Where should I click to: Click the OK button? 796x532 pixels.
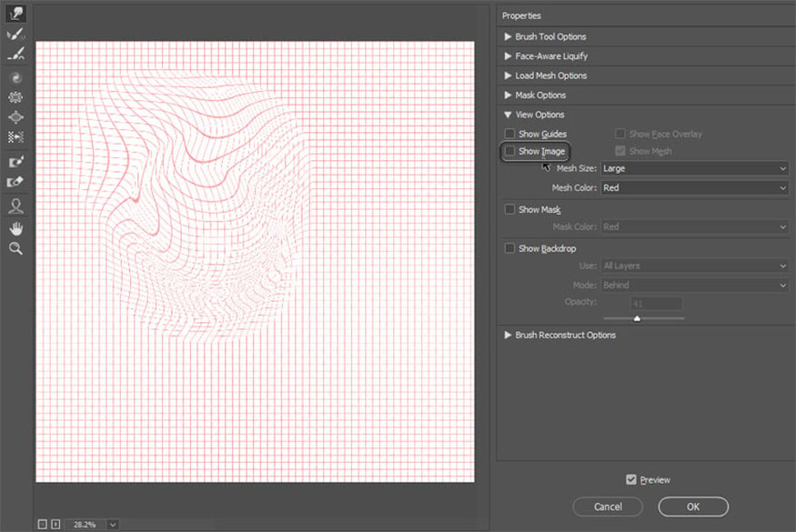(693, 507)
